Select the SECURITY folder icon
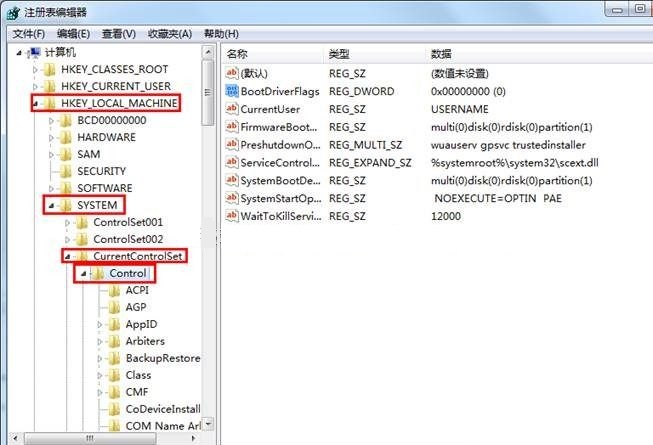Image resolution: width=653 pixels, height=445 pixels. click(66, 171)
